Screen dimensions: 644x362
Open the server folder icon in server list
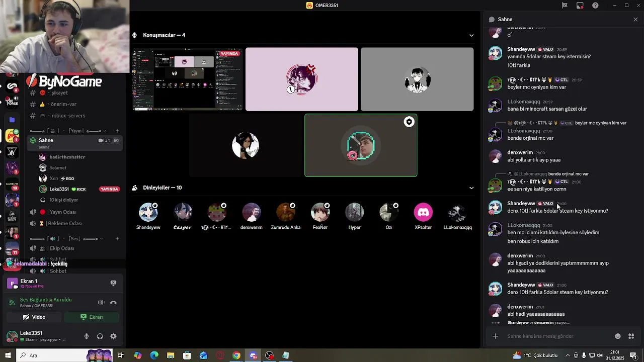coord(12,120)
